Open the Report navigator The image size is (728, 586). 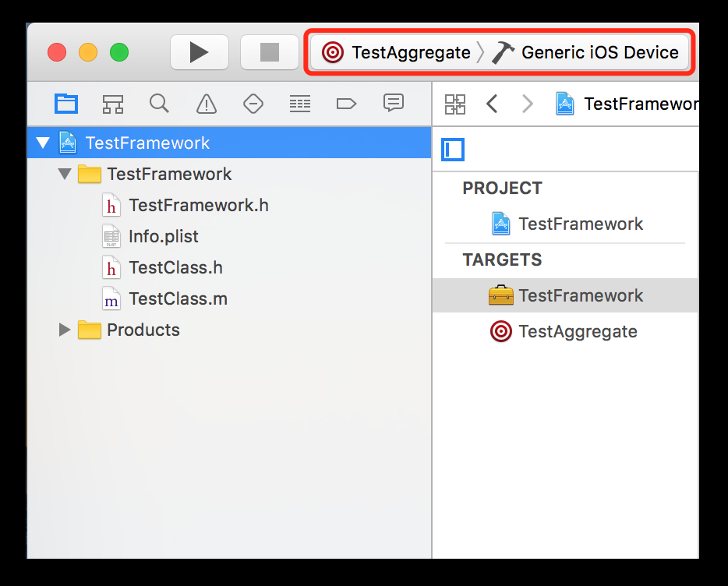(393, 103)
